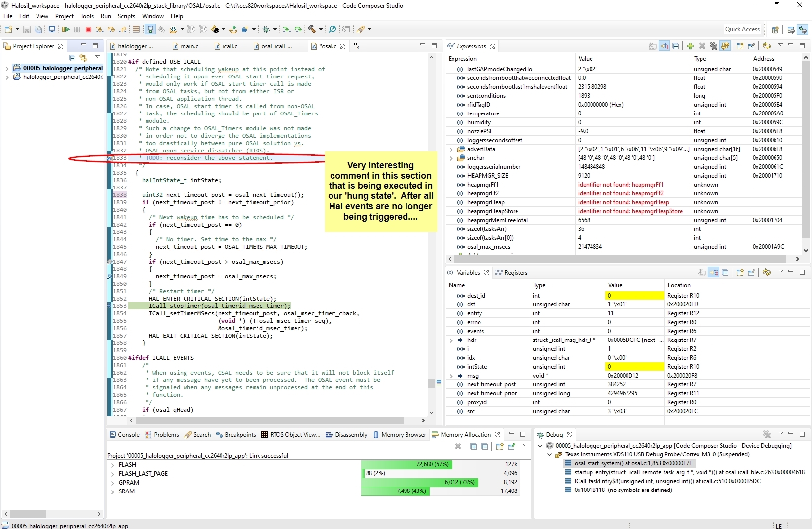Toggle Show Type Names in Variables view

coord(702,273)
